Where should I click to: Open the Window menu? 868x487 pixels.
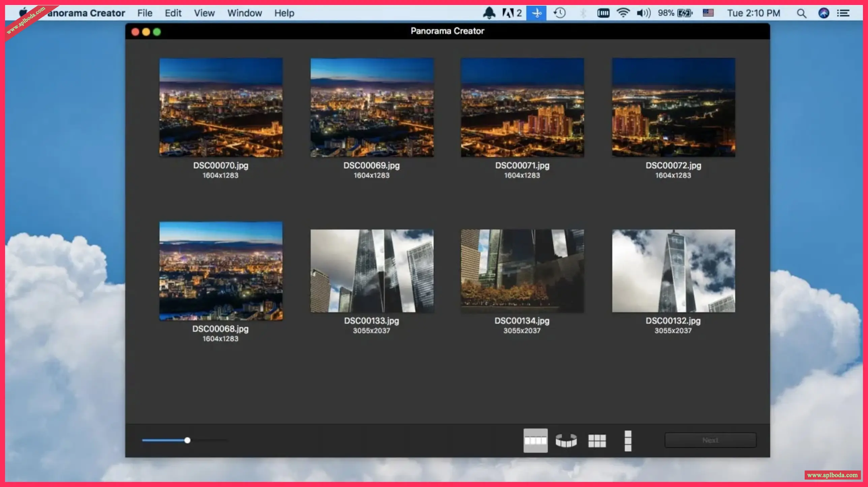(x=245, y=13)
